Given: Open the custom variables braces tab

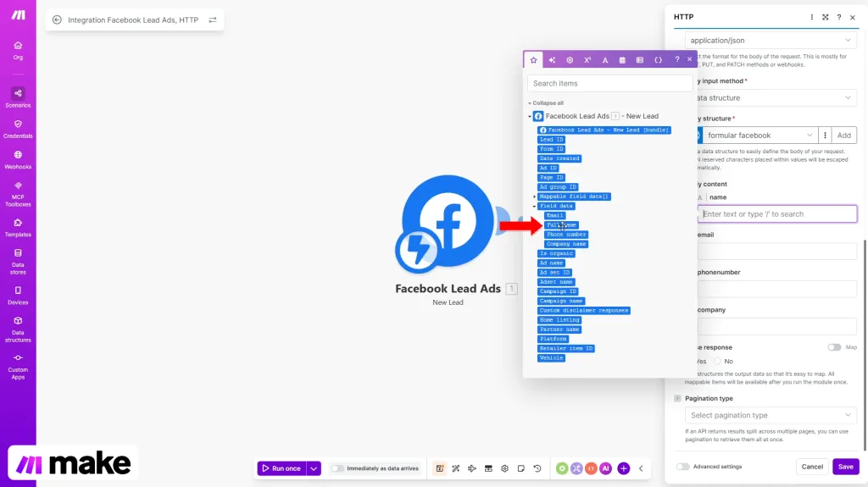Looking at the screenshot, I should tap(658, 60).
